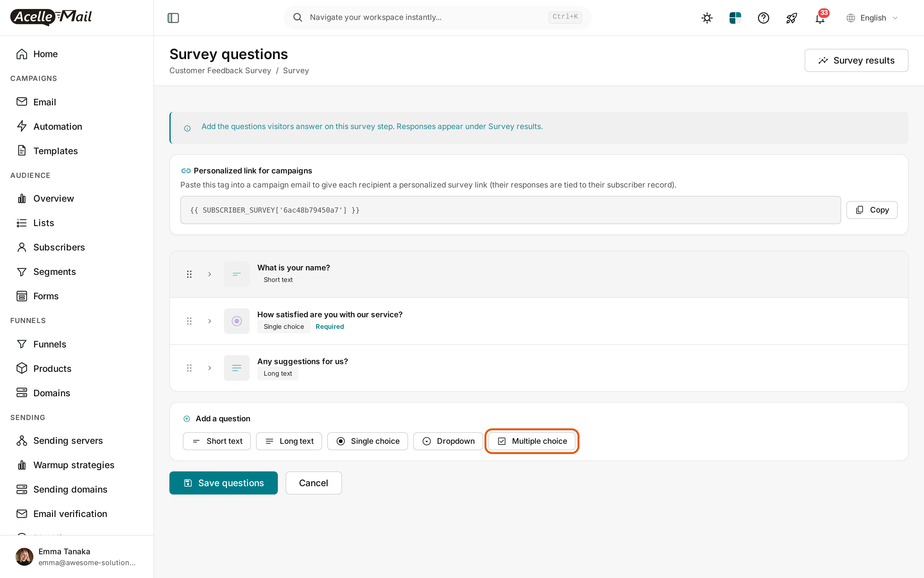
Task: Click the long text icon tile of suggestions
Action: 237,368
